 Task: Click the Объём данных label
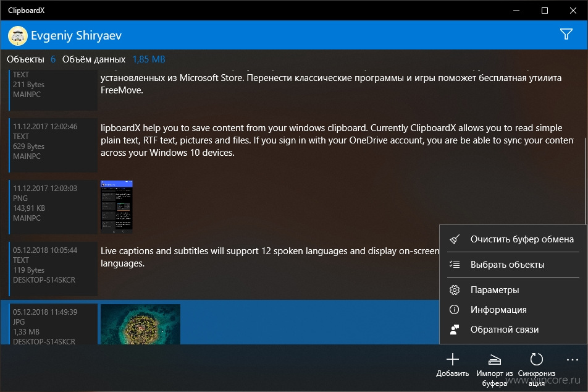point(94,59)
